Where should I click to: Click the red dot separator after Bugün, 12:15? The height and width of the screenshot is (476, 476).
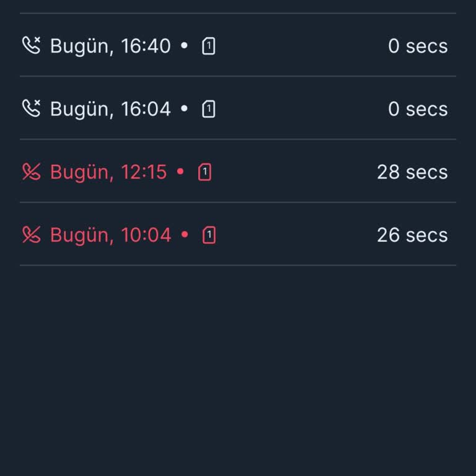coord(180,172)
